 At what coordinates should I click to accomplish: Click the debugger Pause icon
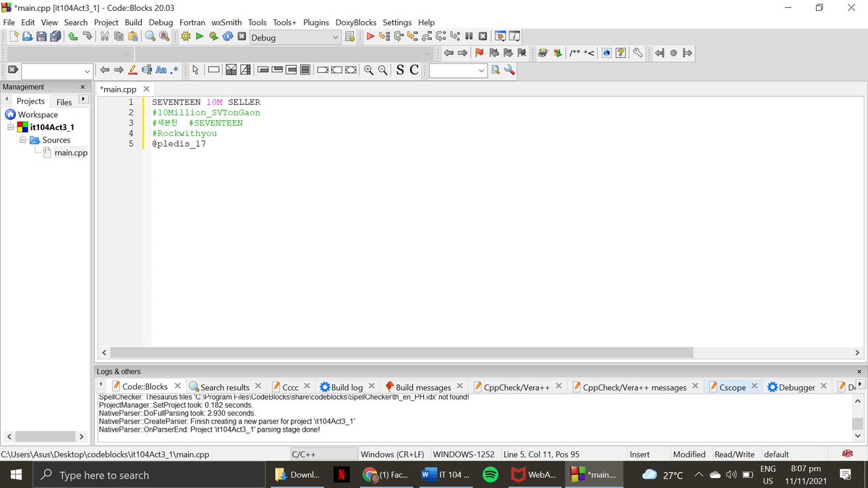469,37
